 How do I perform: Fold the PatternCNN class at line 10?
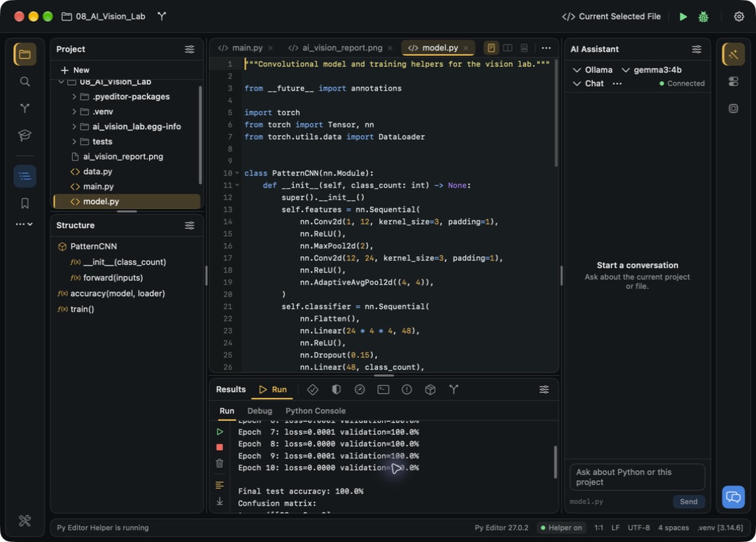pyautogui.click(x=237, y=173)
